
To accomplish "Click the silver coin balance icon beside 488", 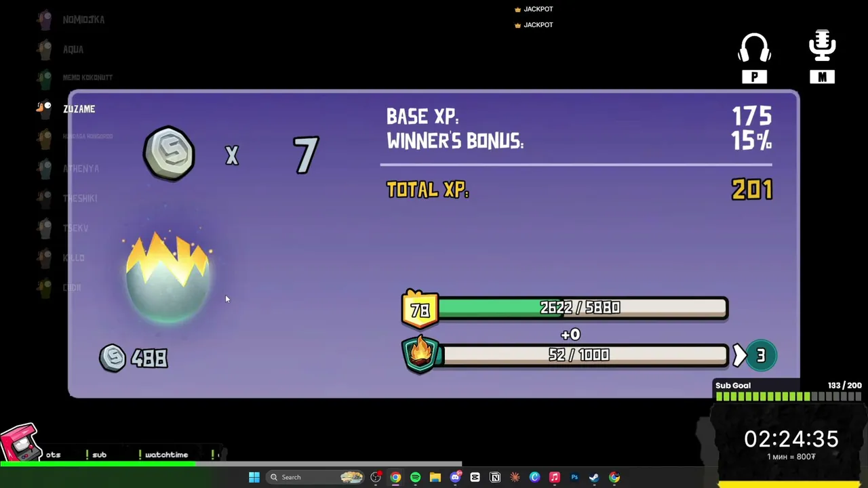I will click(113, 357).
